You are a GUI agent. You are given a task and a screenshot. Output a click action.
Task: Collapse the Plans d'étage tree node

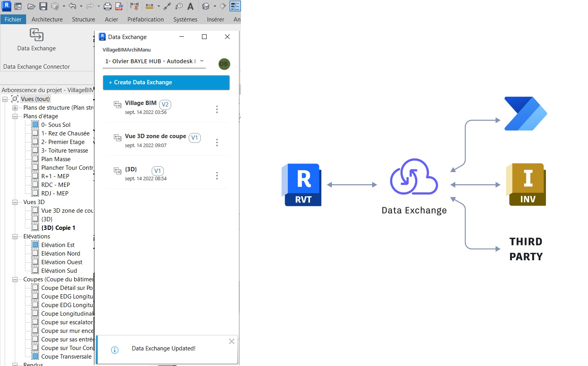tap(15, 116)
